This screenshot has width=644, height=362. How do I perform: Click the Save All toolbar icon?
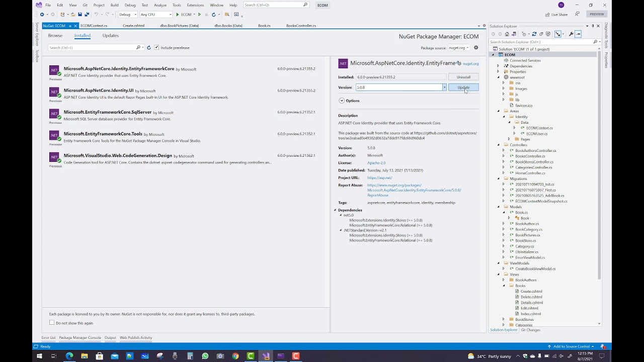coord(87,15)
